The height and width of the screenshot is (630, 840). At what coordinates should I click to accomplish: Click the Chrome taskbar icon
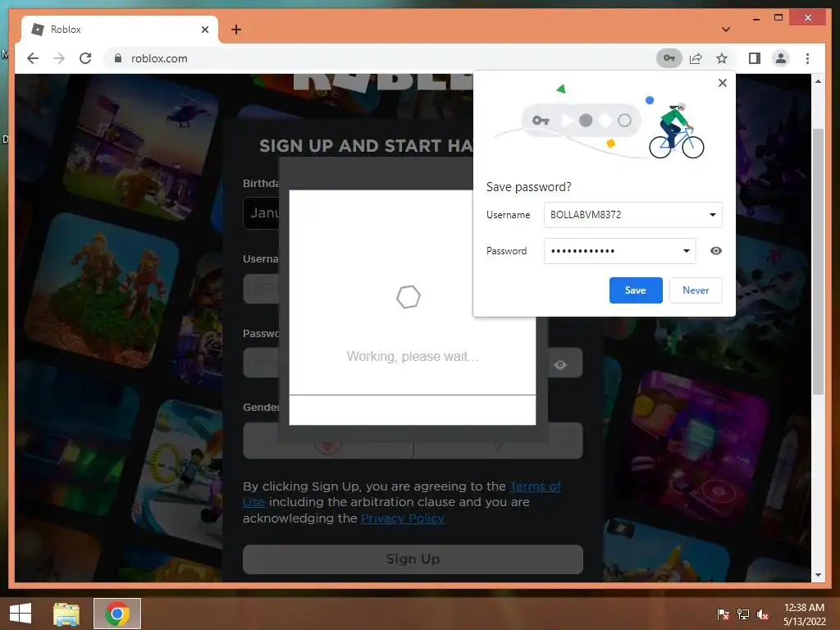[x=117, y=614]
